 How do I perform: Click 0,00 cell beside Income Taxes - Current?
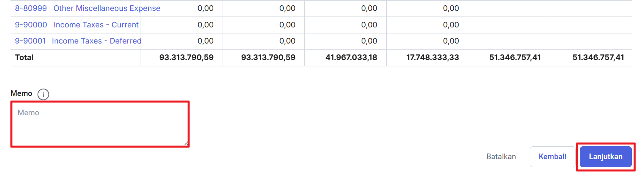point(206,25)
